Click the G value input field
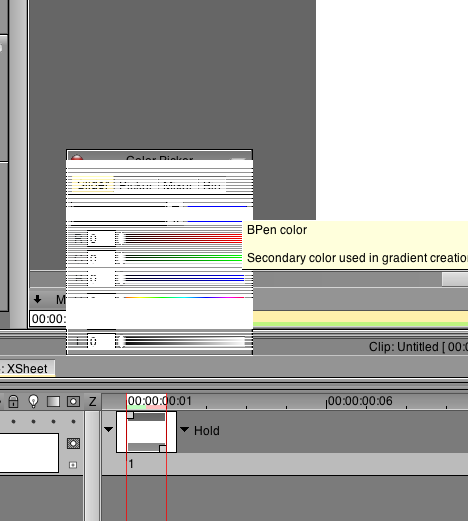The image size is (468, 521). [101, 258]
